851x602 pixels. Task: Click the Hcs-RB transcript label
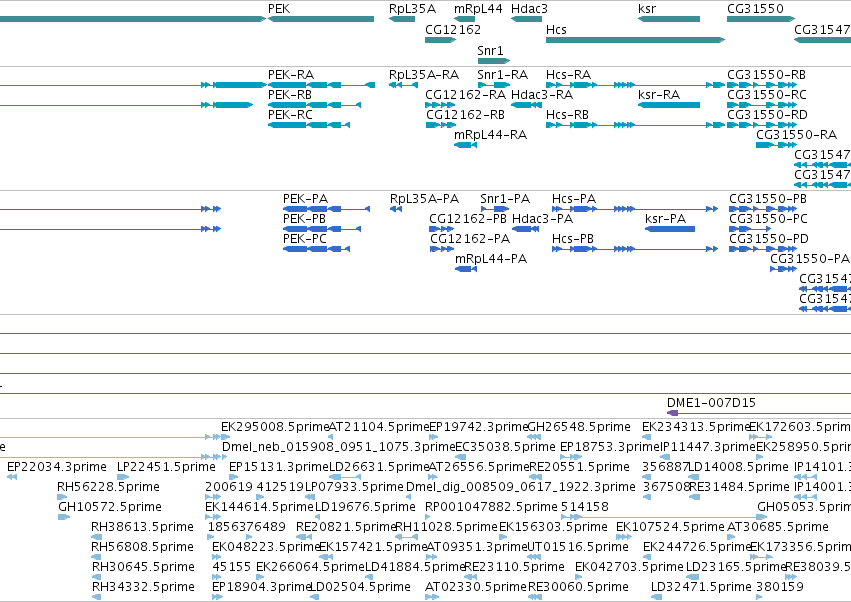coord(567,115)
